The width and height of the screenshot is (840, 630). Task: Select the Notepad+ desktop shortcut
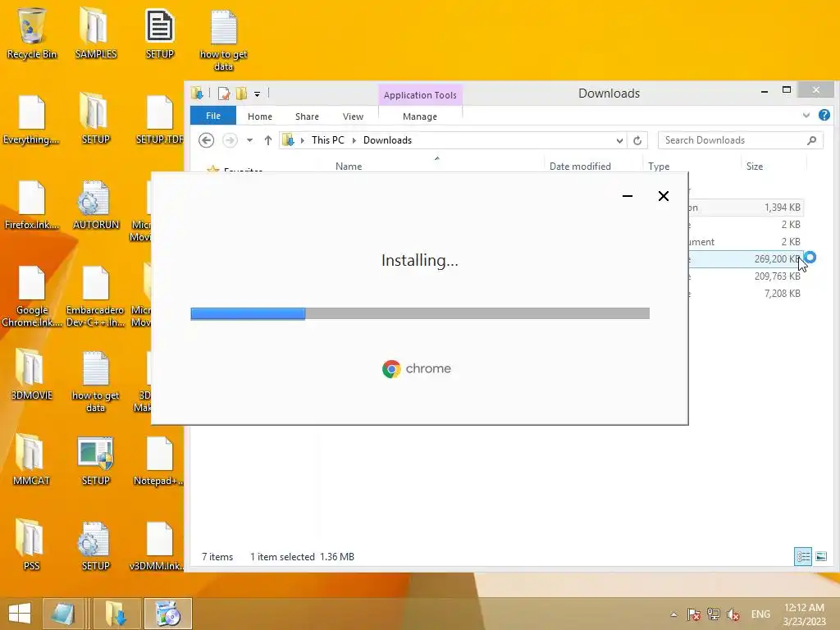160,461
